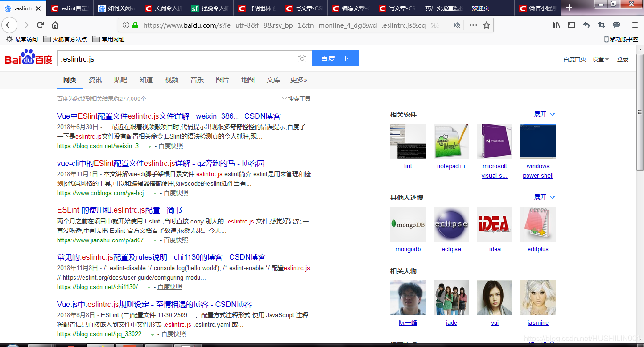Open the QR code icon in address bar
644x347 pixels.
click(x=457, y=25)
